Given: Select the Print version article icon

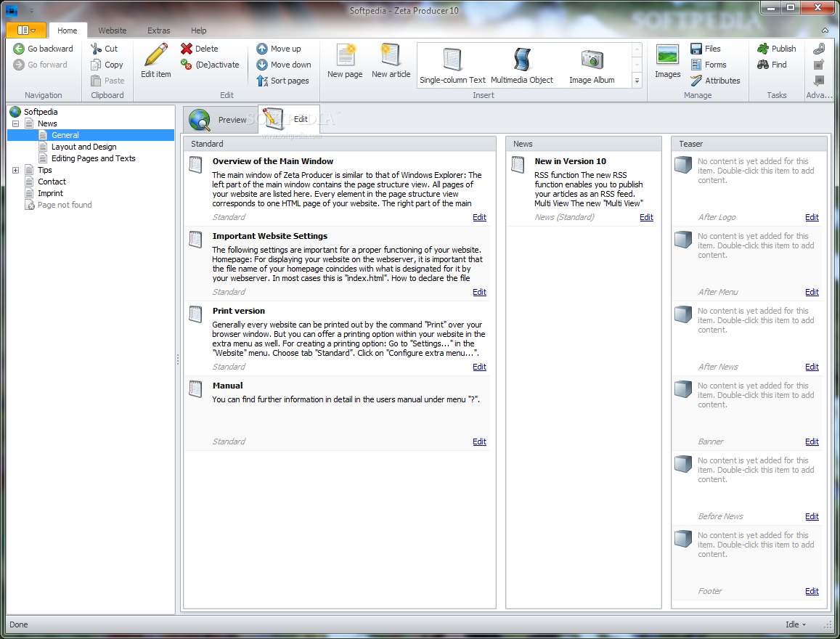Looking at the screenshot, I should (196, 314).
